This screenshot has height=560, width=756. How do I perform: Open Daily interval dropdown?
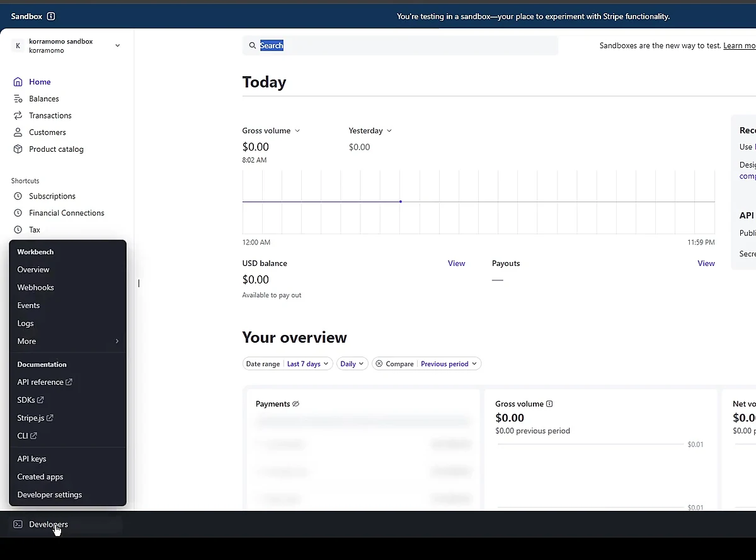click(352, 363)
